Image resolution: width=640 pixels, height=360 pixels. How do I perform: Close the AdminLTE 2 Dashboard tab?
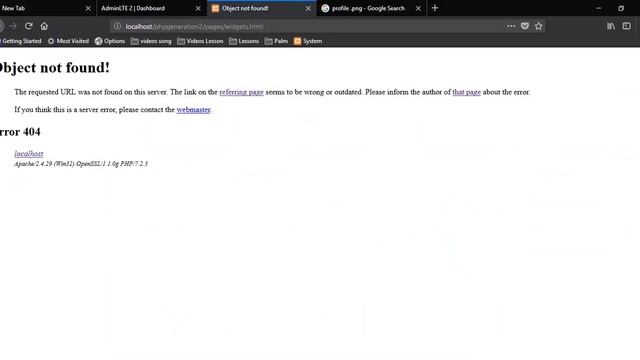198,8
